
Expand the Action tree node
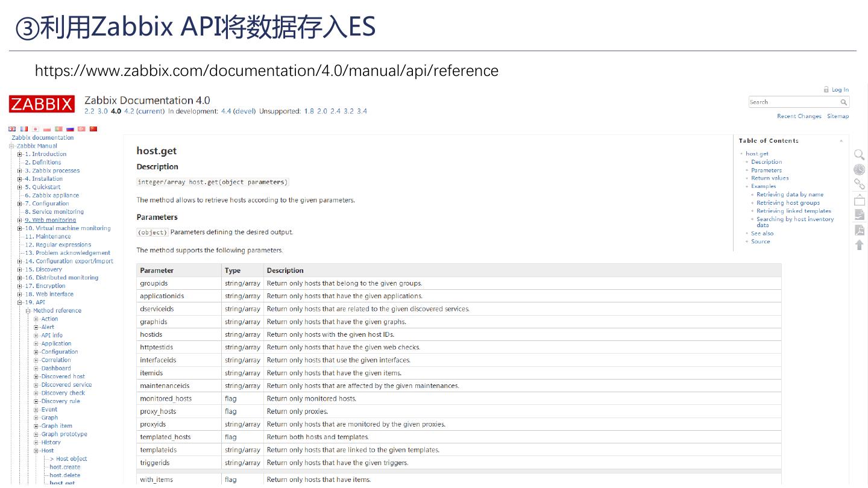(x=36, y=319)
